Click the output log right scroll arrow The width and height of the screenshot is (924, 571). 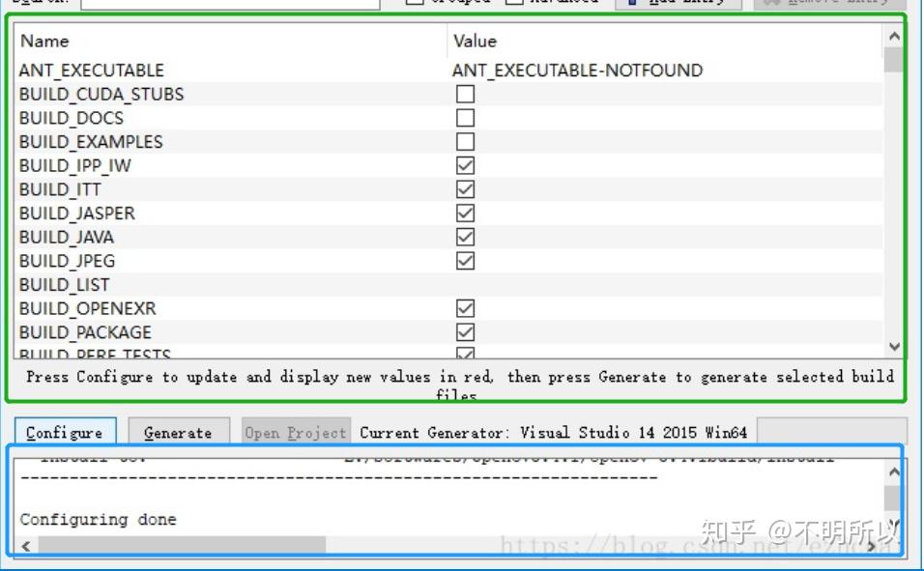[872, 546]
